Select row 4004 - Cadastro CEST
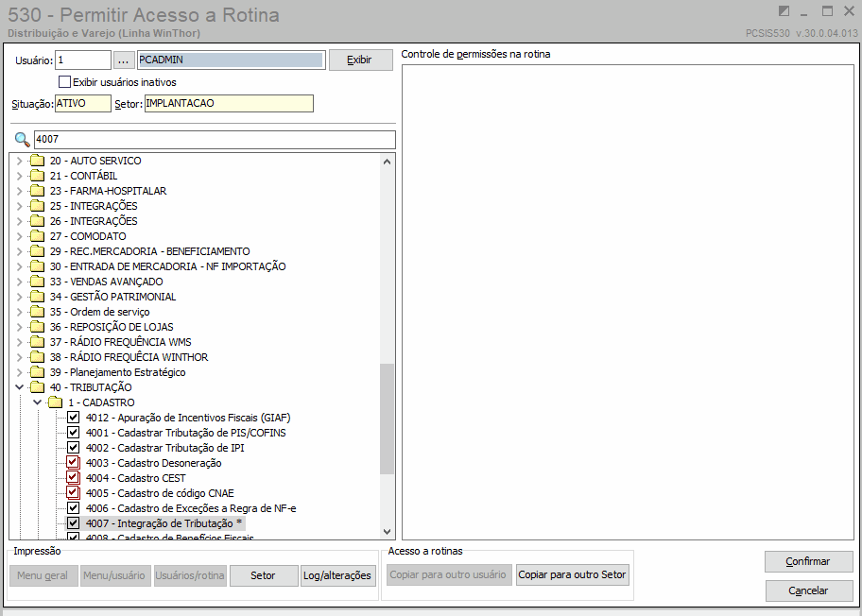Image resolution: width=862 pixels, height=616 pixels. pos(136,478)
